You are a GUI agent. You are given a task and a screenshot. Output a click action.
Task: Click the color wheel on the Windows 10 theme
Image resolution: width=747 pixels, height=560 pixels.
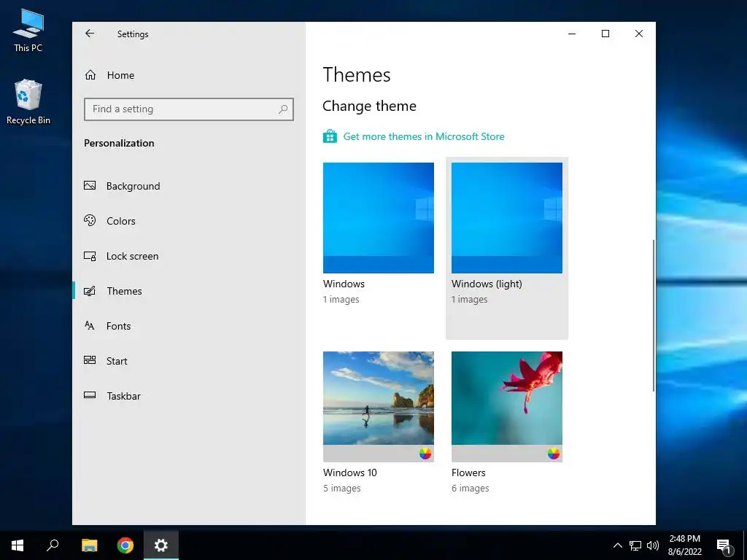pos(425,454)
